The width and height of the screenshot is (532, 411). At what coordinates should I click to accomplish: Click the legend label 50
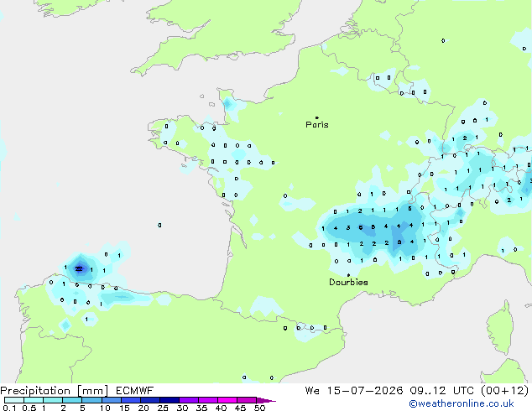pos(259,408)
